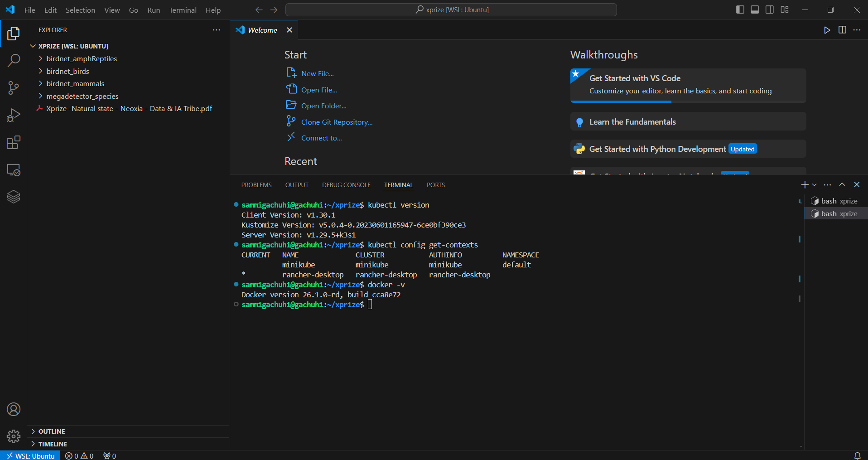
Task: Click the errors and warnings status indicator
Action: [79, 455]
